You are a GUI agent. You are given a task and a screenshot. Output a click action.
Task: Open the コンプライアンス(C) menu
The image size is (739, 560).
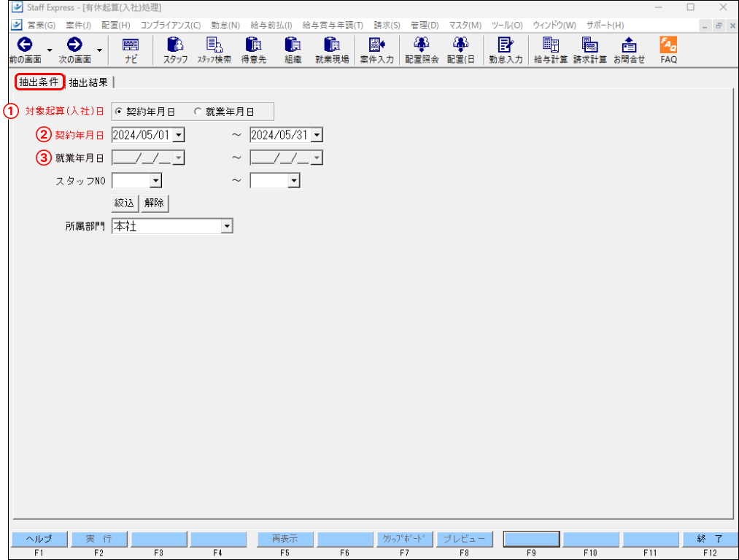pos(171,25)
